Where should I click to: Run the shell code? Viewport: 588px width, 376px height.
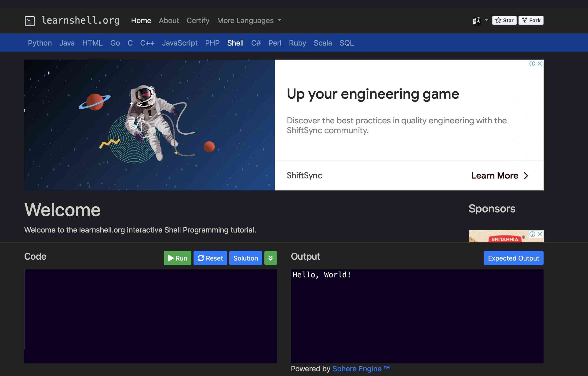coord(177,258)
